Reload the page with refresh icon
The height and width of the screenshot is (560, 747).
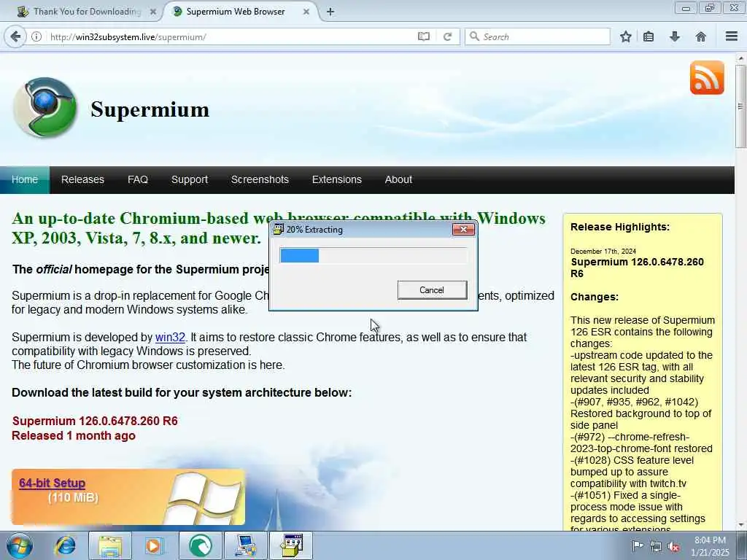pyautogui.click(x=447, y=36)
